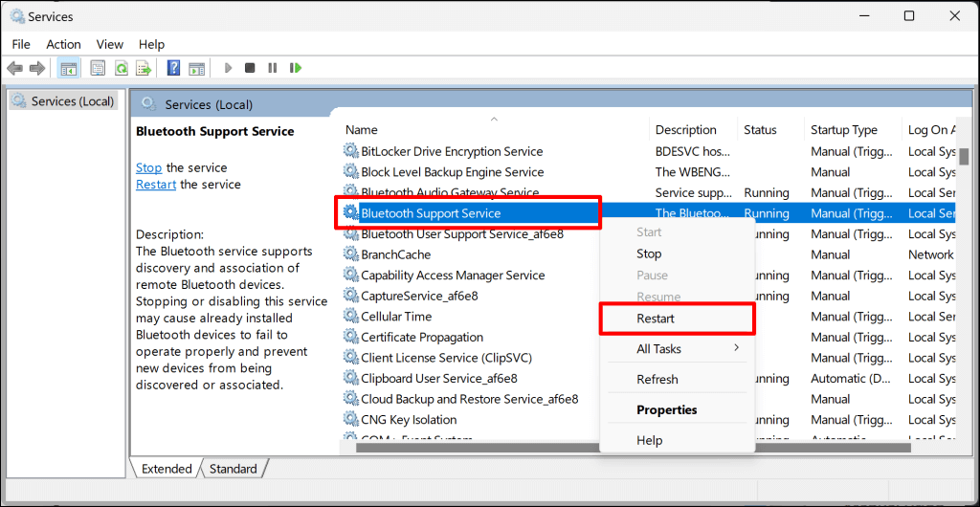
Task: Select the Clipboard User Service_af6e8 name
Action: point(438,379)
